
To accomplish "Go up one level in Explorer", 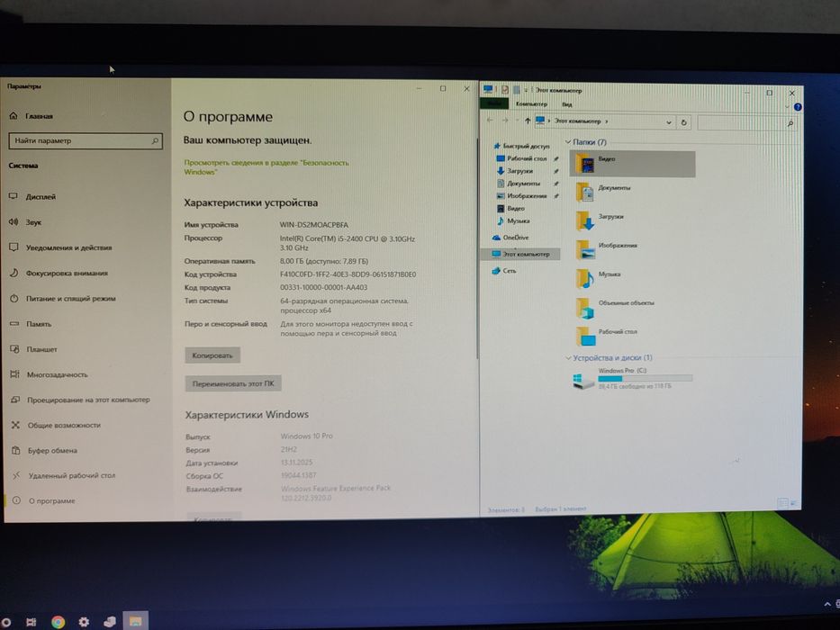I will (528, 121).
